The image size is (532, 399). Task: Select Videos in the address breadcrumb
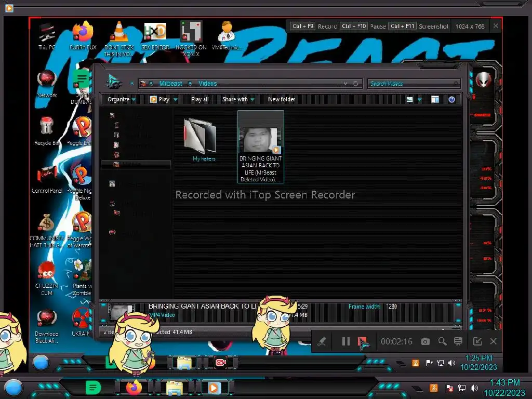(x=208, y=84)
